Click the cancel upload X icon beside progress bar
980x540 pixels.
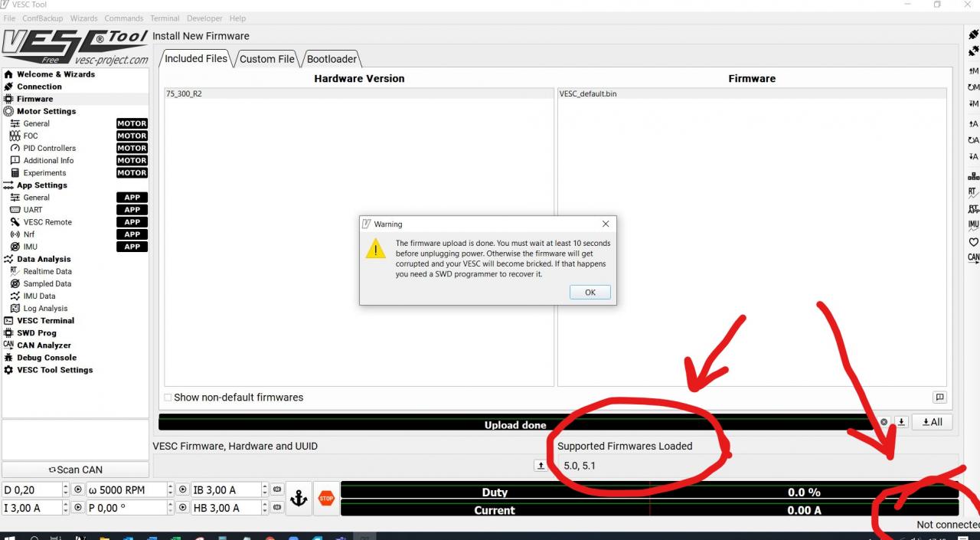point(884,422)
